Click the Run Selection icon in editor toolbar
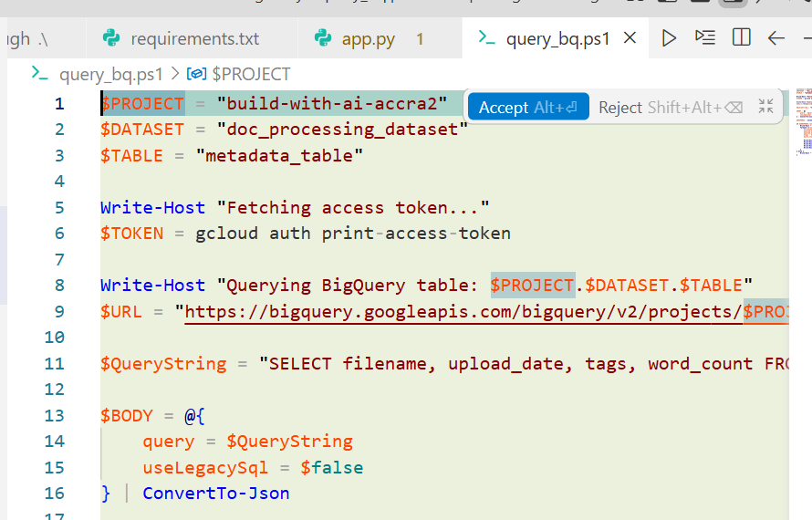This screenshot has height=520, width=812. point(705,37)
